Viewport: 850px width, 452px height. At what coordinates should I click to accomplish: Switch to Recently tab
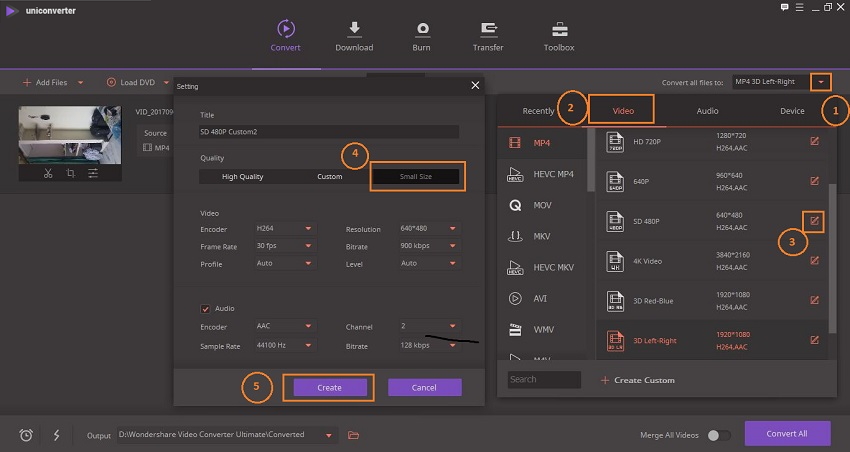(x=538, y=111)
